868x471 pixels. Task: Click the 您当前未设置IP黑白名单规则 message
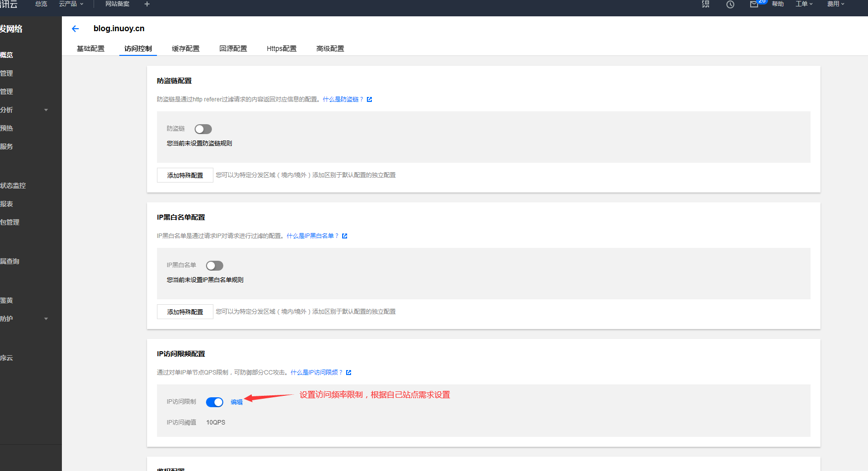(205, 280)
